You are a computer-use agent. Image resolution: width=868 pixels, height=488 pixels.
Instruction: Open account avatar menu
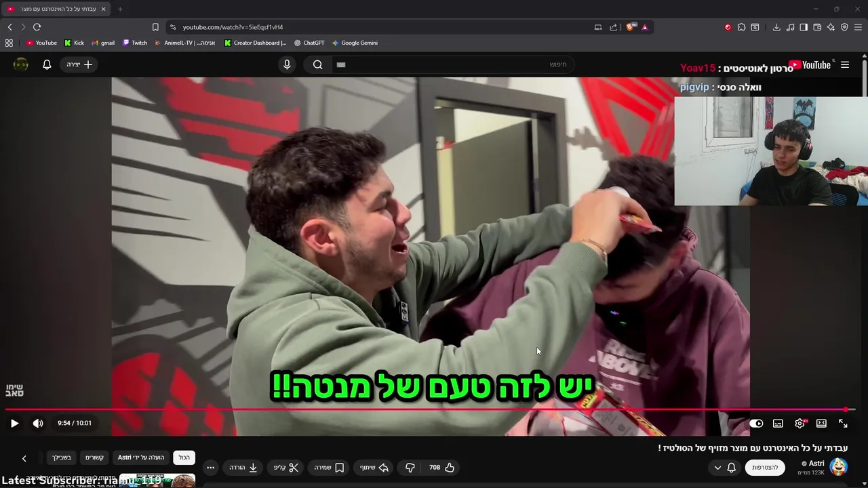[21, 64]
